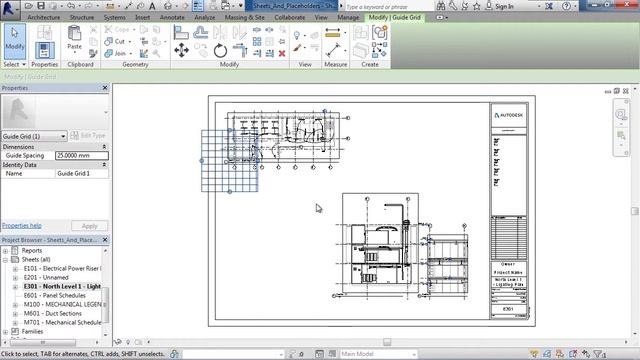Click the Edit Type button
Viewport: 640px width, 360px height.
point(88,136)
